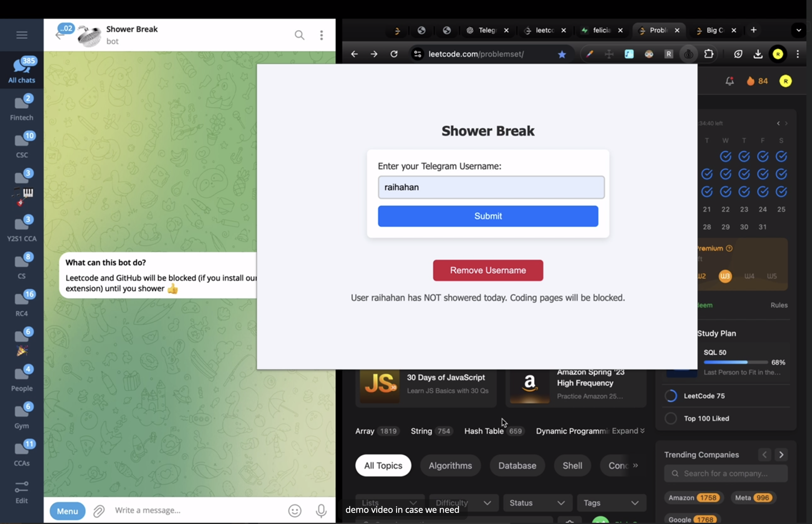Click the paperclip attachment icon
Viewport: 812px width, 524px height.
(99, 511)
